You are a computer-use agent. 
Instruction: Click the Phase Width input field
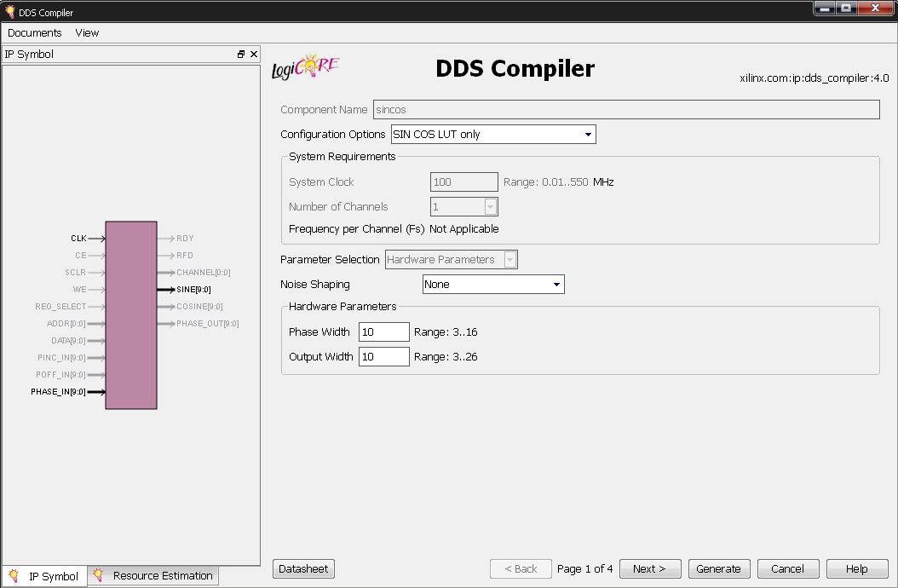[x=383, y=332]
